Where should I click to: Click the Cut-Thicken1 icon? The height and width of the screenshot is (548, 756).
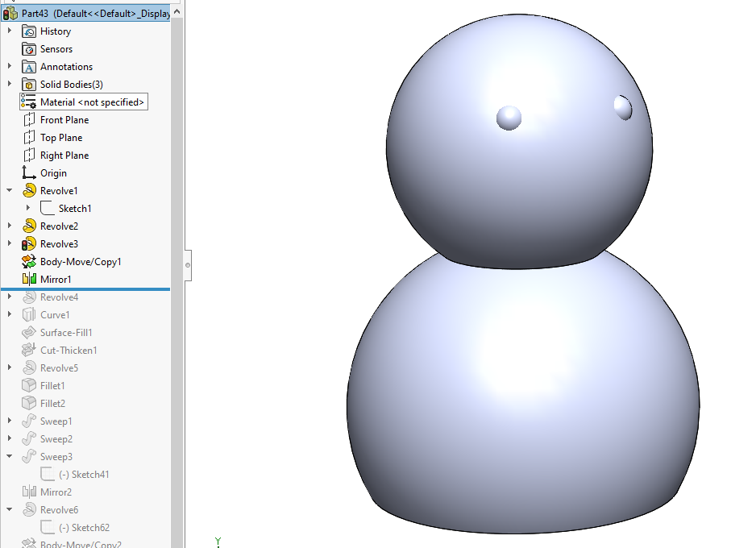(x=29, y=351)
